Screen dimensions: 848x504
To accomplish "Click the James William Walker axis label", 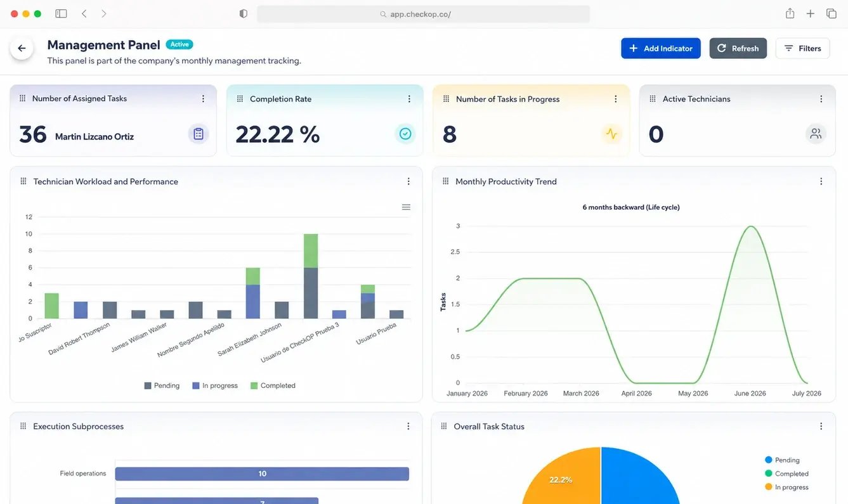I will pyautogui.click(x=139, y=339).
